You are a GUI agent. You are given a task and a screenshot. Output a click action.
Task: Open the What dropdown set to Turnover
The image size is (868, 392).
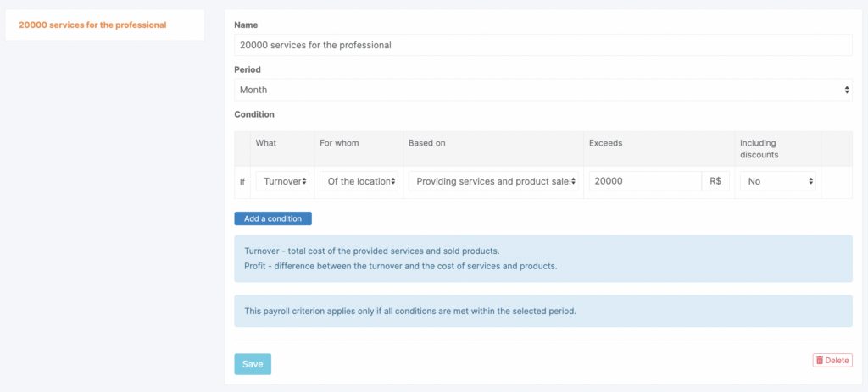pos(283,181)
